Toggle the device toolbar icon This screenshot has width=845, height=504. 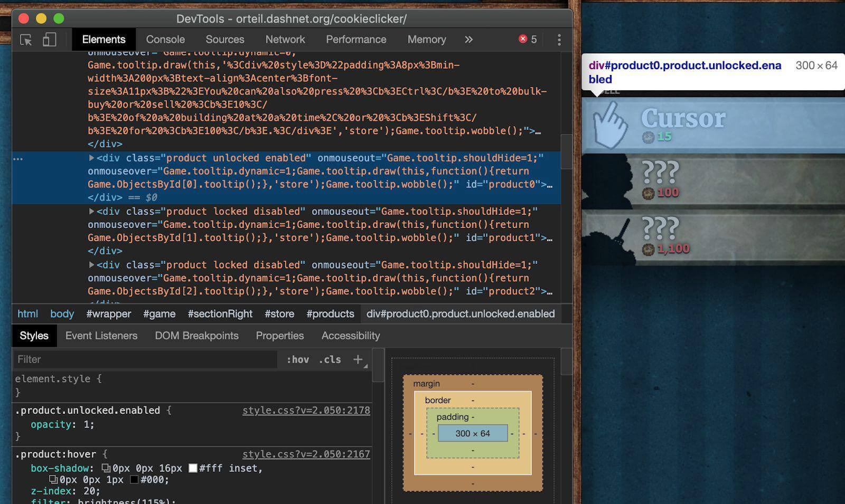[x=49, y=40]
